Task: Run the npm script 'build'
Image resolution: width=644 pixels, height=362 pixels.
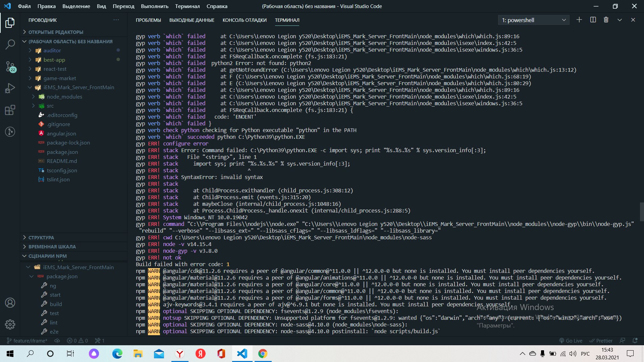Action: [x=56, y=304]
